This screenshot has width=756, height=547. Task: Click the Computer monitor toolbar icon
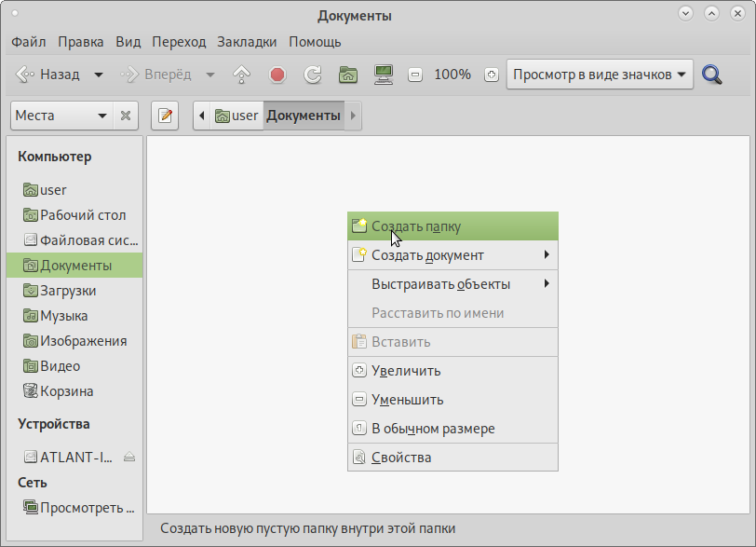(382, 75)
